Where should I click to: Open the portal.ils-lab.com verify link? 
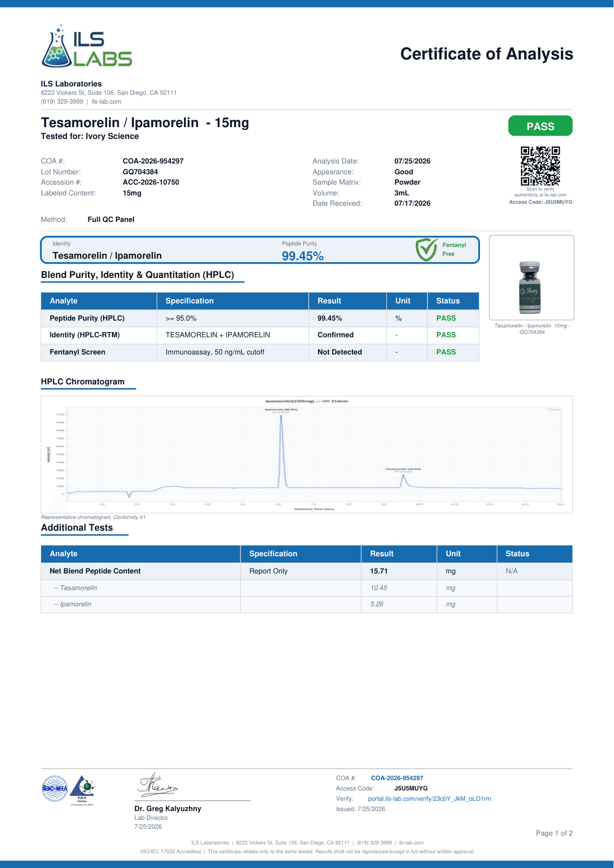coord(429,799)
